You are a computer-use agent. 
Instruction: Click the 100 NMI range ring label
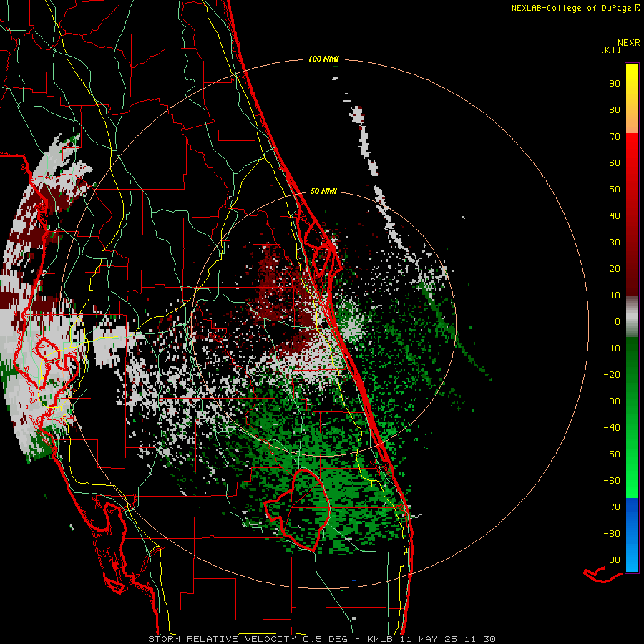323,59
